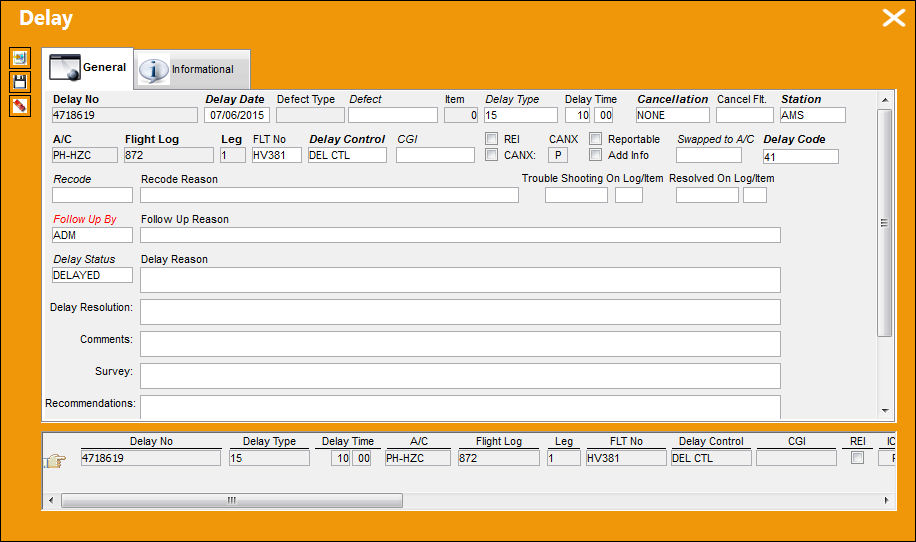Open the Informational tab
The height and width of the screenshot is (542, 916).
click(x=192, y=70)
